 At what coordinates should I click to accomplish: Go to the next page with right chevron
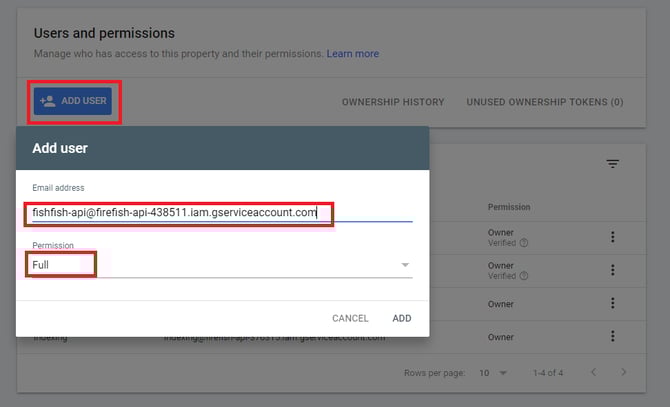click(624, 372)
